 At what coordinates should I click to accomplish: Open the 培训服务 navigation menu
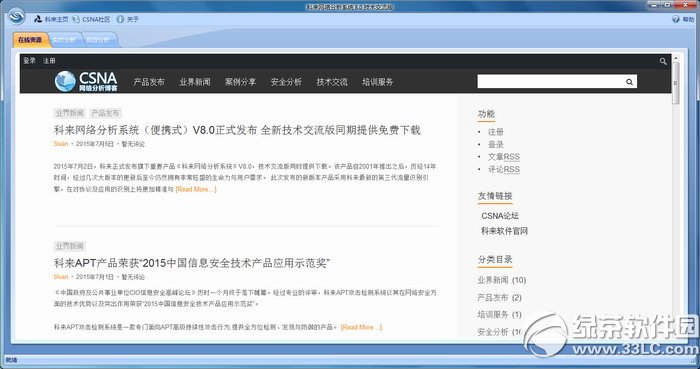pos(378,82)
